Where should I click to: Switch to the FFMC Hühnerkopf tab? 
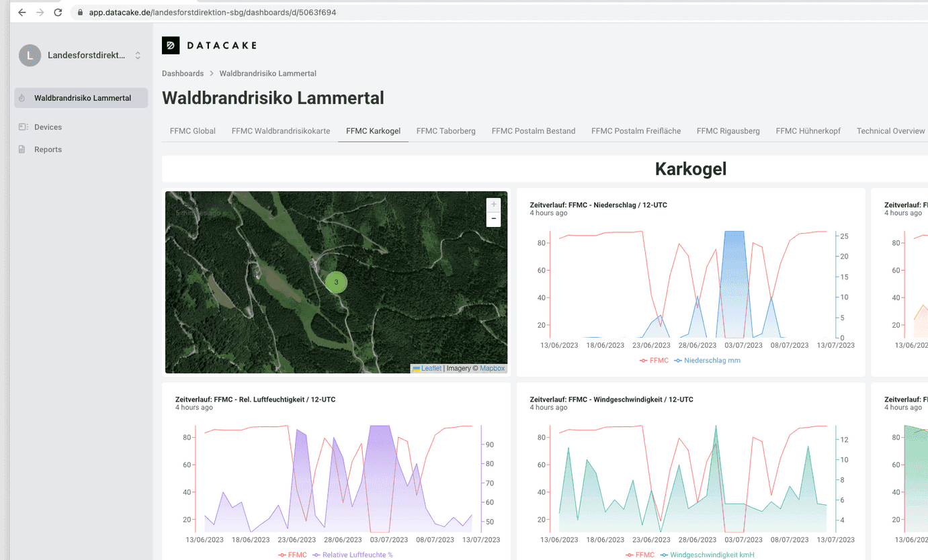[808, 131]
